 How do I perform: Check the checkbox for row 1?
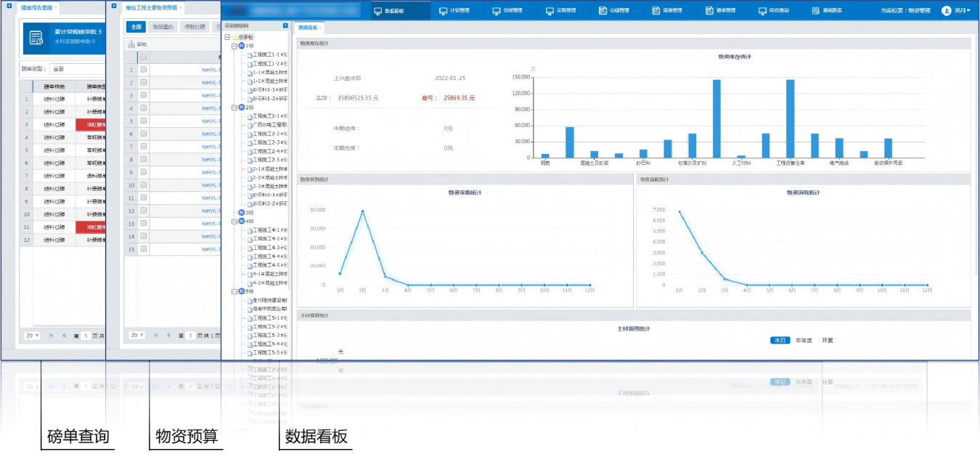(x=143, y=70)
